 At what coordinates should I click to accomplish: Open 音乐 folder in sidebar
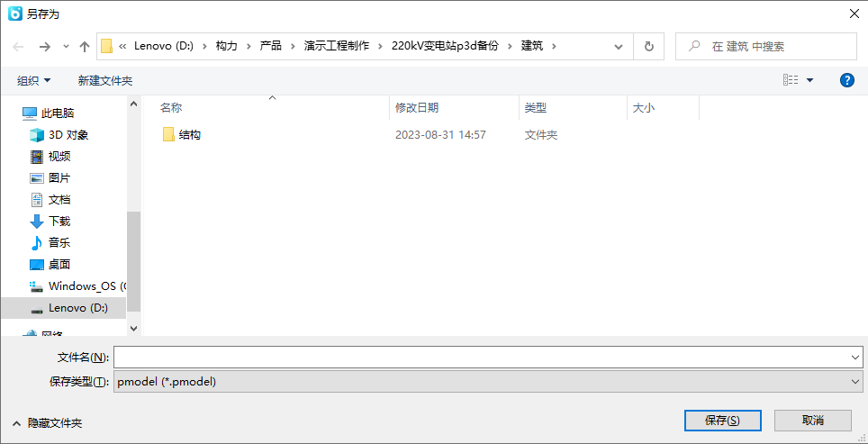click(59, 242)
